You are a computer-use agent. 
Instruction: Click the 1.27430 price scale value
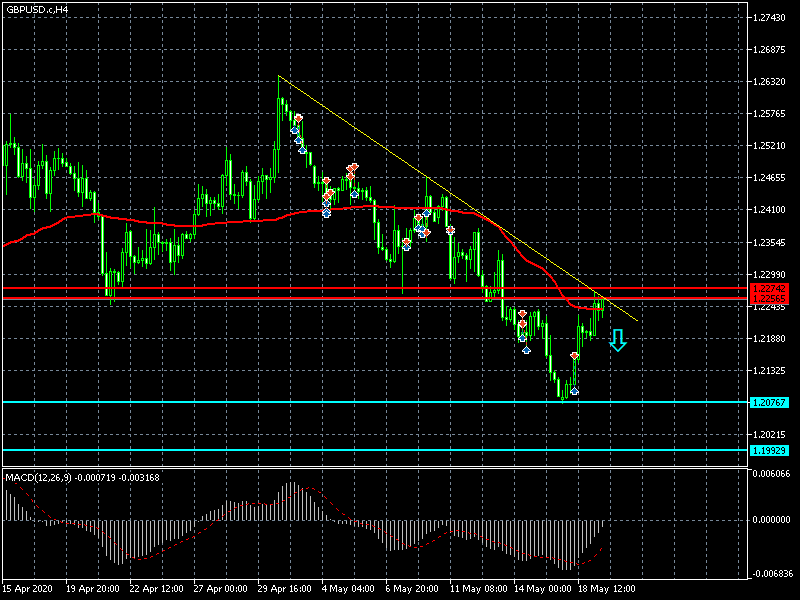pos(769,18)
